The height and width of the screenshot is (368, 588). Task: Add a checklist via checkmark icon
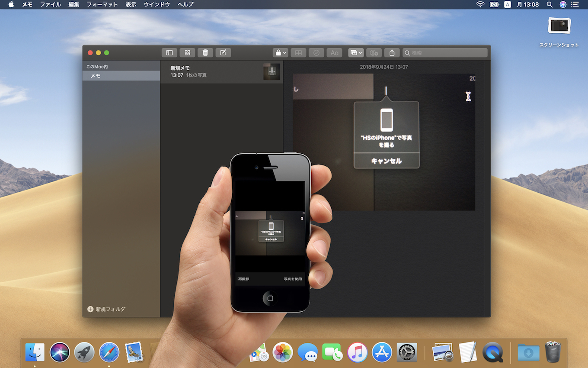click(316, 53)
